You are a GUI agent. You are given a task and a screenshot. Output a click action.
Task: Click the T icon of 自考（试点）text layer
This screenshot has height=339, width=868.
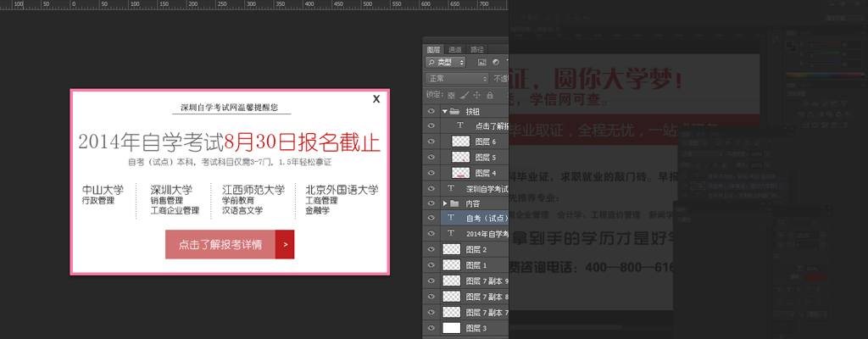[451, 218]
